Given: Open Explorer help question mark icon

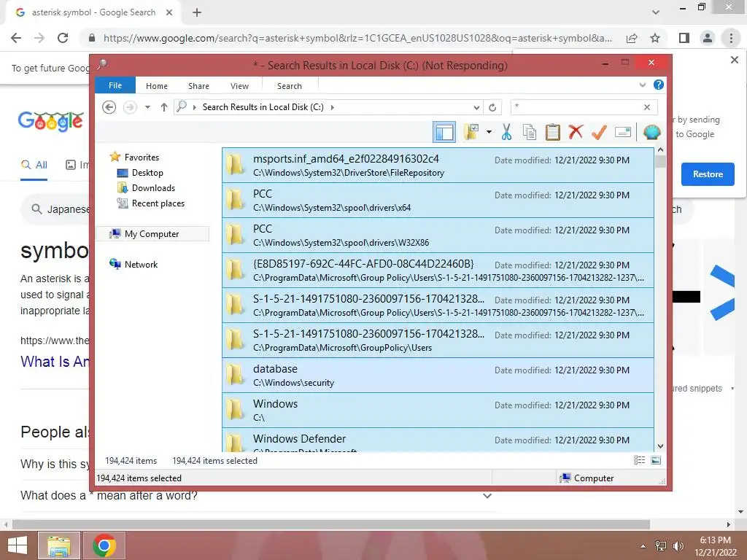Looking at the screenshot, I should (x=659, y=85).
